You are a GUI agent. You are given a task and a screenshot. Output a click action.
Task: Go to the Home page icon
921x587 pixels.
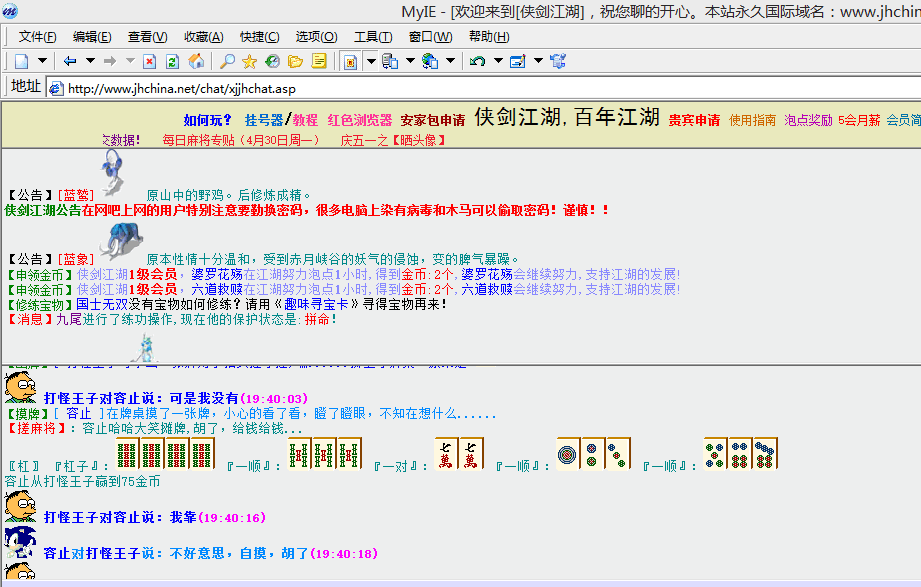click(196, 61)
